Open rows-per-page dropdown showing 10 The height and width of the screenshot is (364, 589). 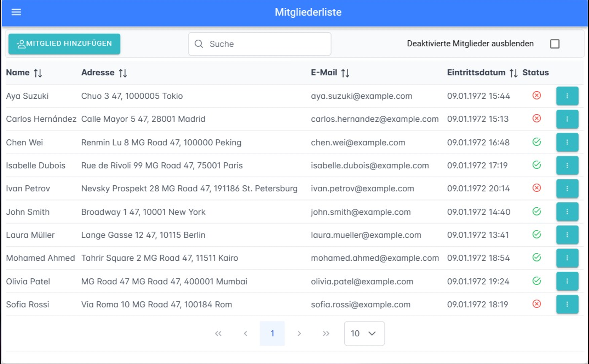364,333
